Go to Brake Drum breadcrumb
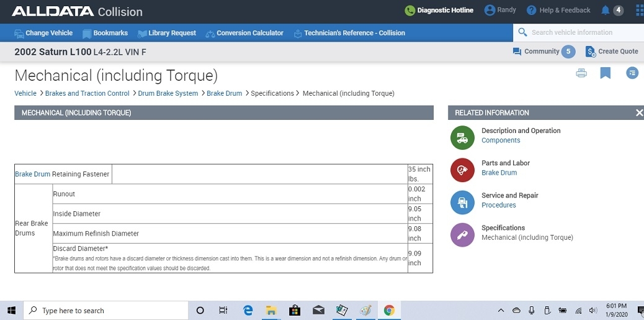Image resolution: width=644 pixels, height=320 pixels. (x=224, y=93)
